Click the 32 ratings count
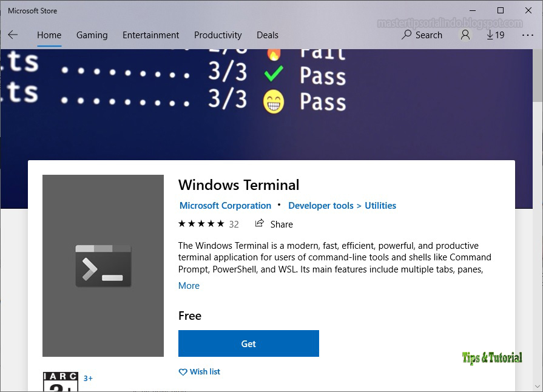The image size is (543, 392). (235, 224)
